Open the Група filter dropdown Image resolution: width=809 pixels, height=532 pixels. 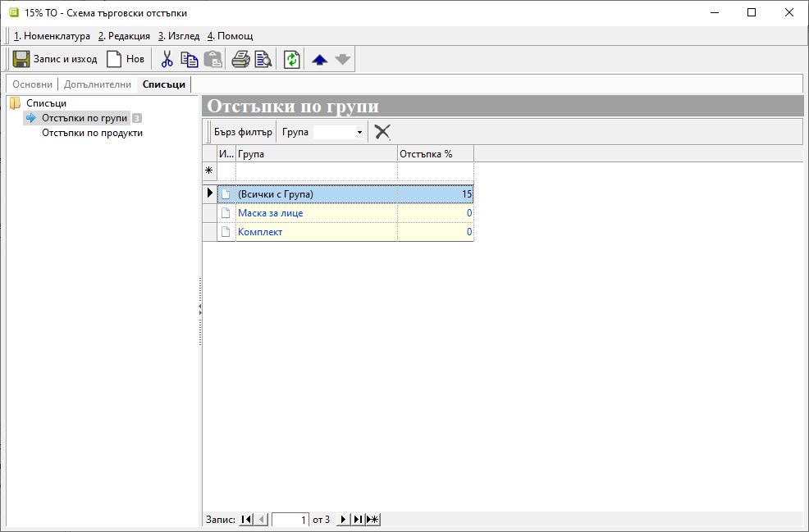click(359, 132)
